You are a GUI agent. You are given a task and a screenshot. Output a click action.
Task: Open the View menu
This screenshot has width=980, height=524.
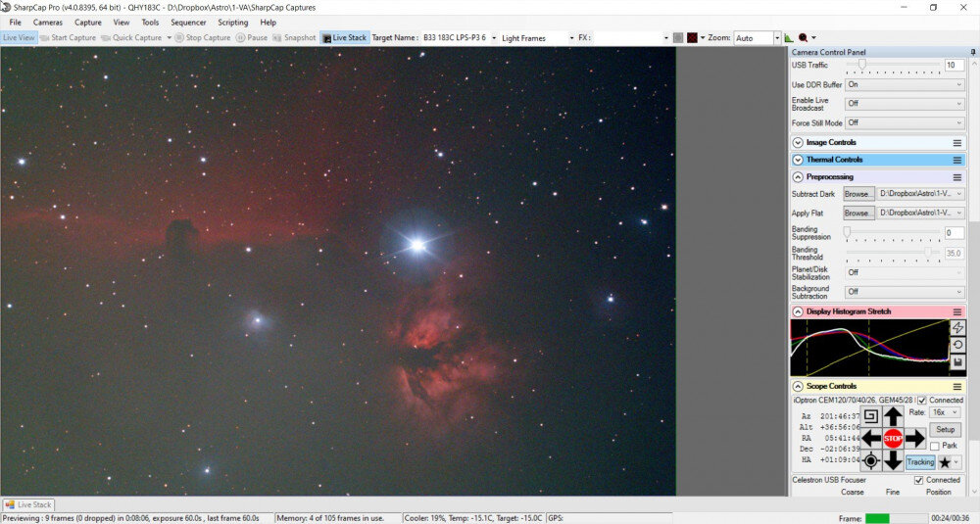click(122, 22)
